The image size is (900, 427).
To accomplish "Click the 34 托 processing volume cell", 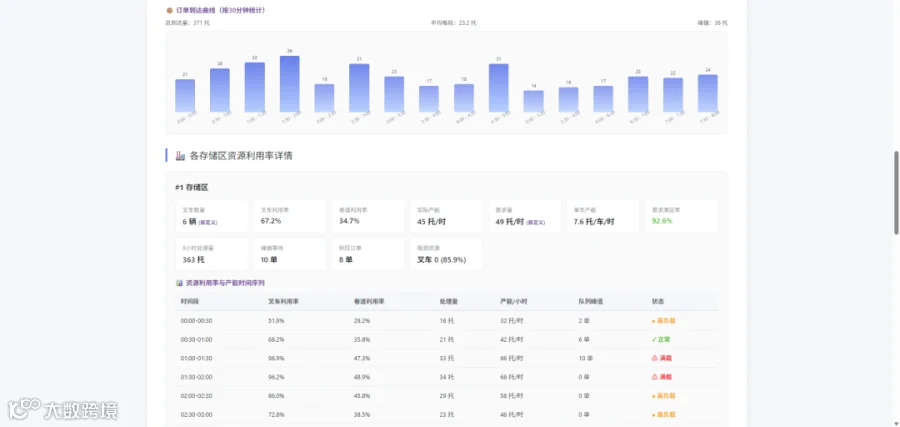I will [x=447, y=377].
